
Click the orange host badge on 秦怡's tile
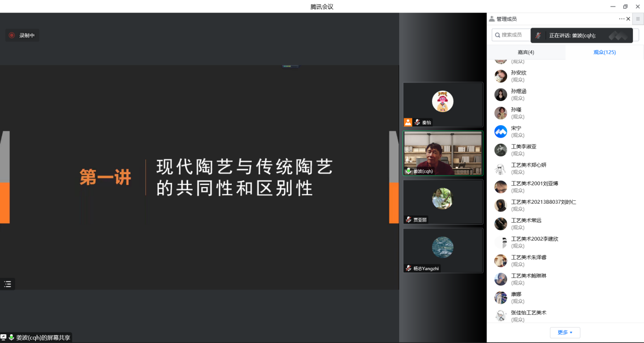point(408,122)
